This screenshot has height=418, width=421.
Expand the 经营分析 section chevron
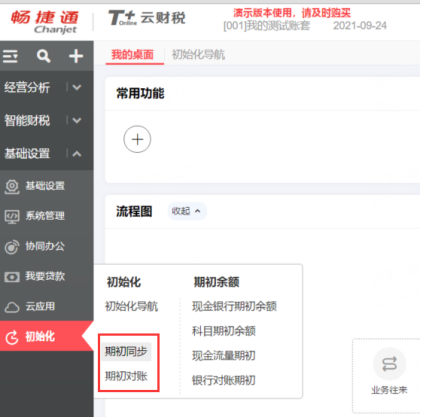click(77, 87)
